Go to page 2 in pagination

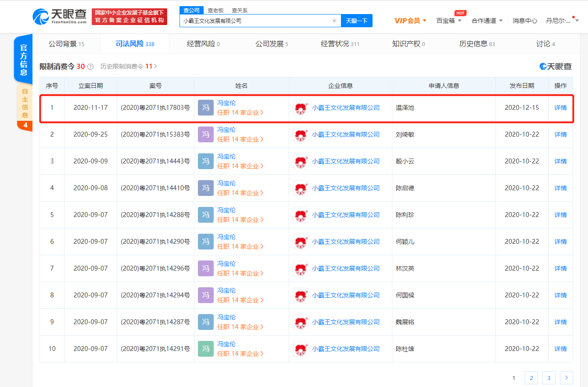click(x=531, y=377)
